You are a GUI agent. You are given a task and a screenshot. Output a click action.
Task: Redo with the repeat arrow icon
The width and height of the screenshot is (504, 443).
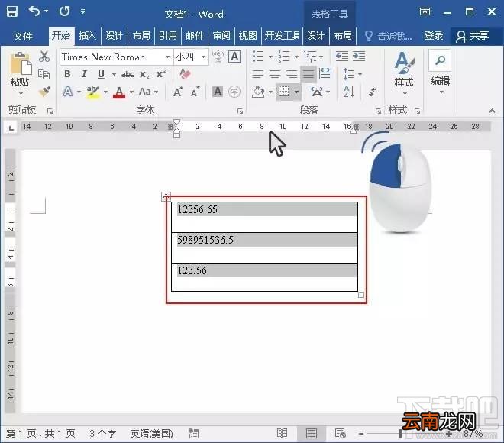tap(64, 11)
